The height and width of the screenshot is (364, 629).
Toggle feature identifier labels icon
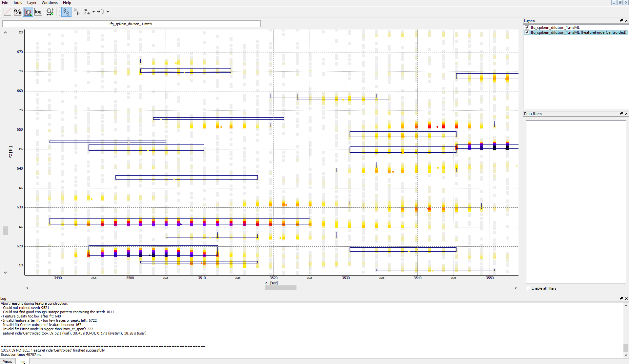[x=87, y=12]
